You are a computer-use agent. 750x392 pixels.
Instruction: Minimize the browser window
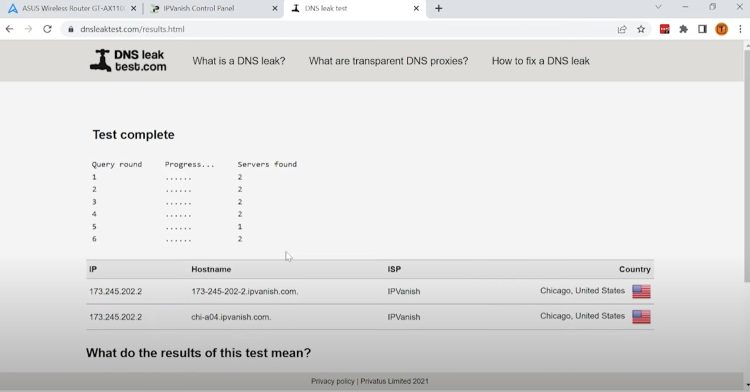pos(685,7)
